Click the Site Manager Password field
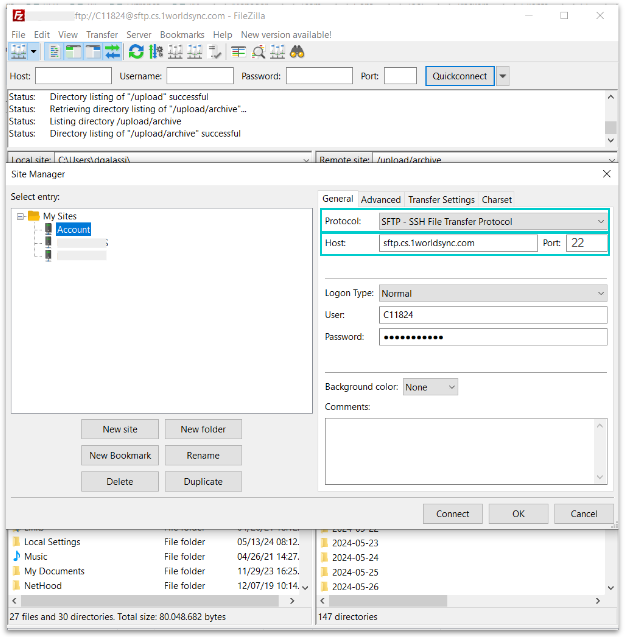The height and width of the screenshot is (637, 625). click(493, 337)
